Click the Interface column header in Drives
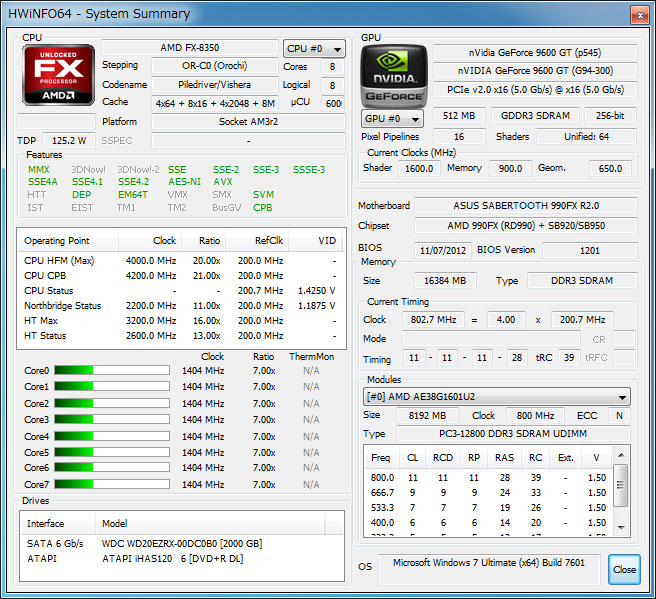This screenshot has width=656, height=599. click(x=58, y=523)
